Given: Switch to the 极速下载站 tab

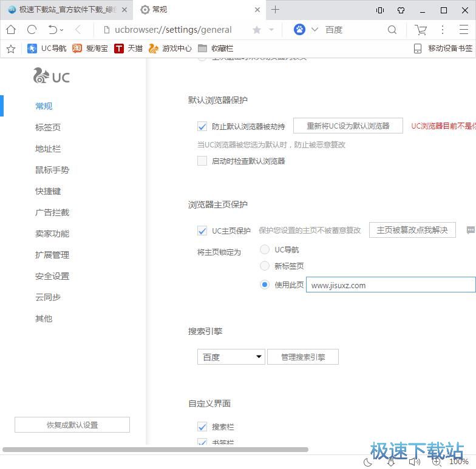Looking at the screenshot, I should 66,10.
